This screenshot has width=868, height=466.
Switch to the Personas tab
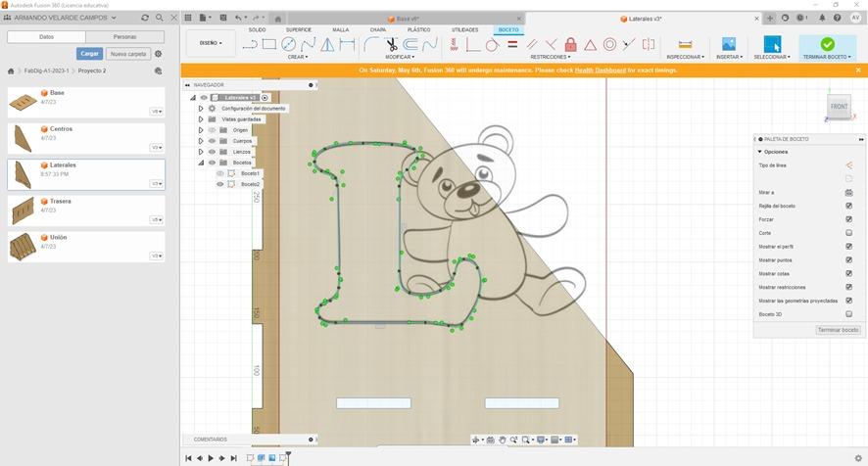tap(125, 37)
